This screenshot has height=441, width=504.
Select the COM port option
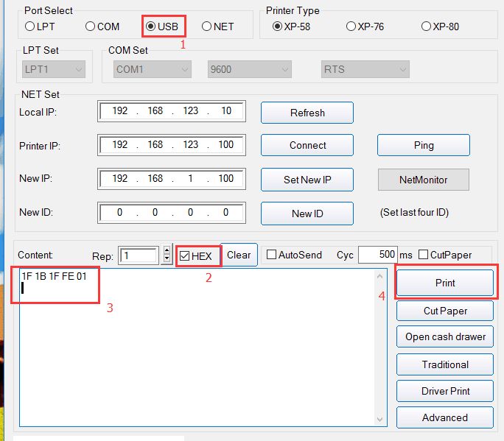[x=90, y=27]
